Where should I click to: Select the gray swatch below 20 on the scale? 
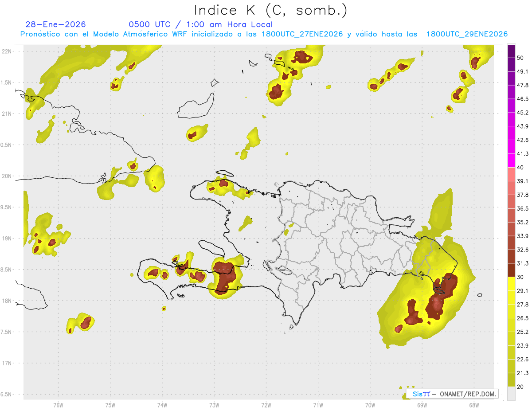[x=511, y=394]
